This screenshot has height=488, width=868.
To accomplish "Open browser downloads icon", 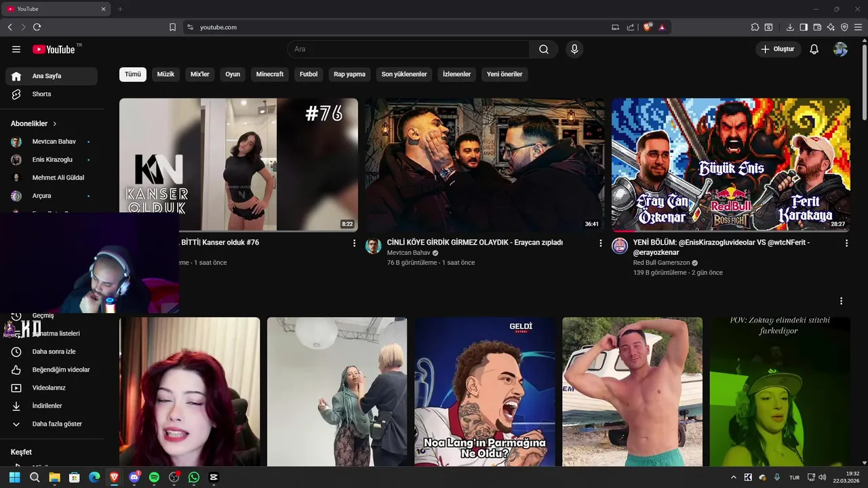I will click(790, 27).
